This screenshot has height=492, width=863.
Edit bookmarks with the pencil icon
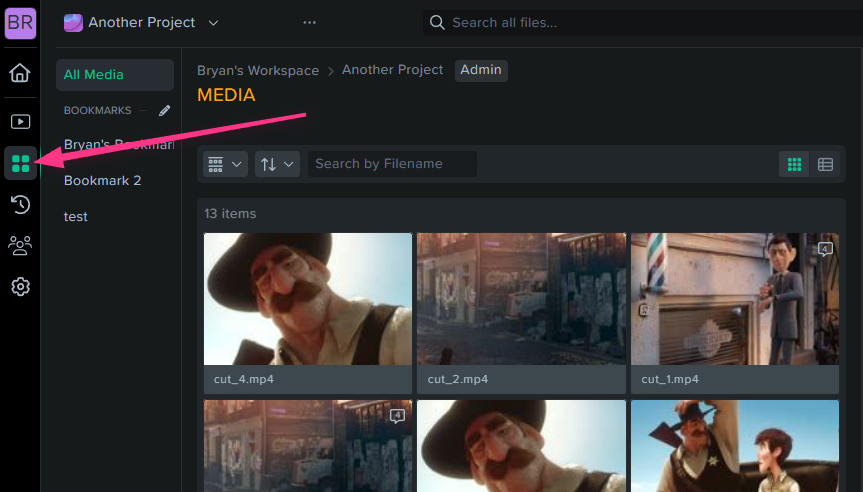165,111
